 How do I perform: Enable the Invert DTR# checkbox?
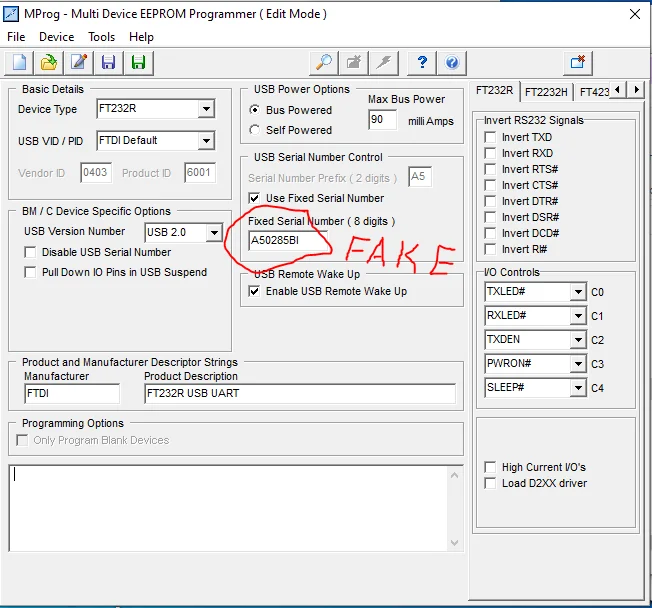click(491, 201)
